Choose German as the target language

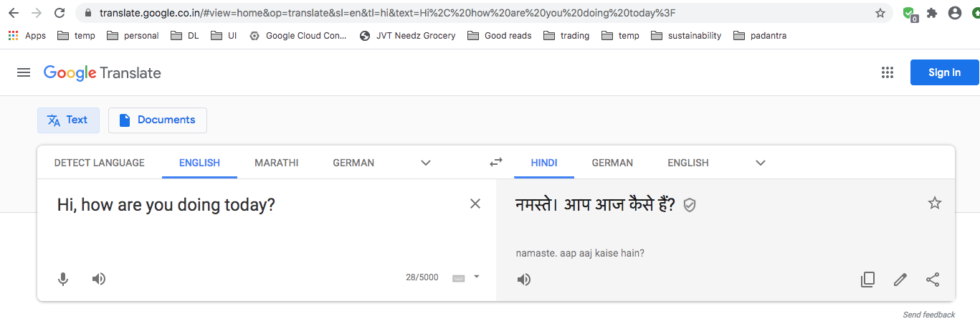pyautogui.click(x=612, y=163)
